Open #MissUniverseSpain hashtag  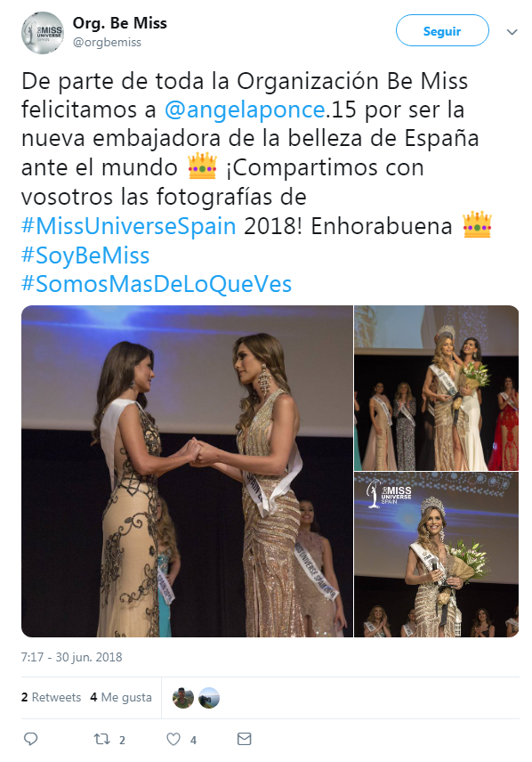click(129, 226)
